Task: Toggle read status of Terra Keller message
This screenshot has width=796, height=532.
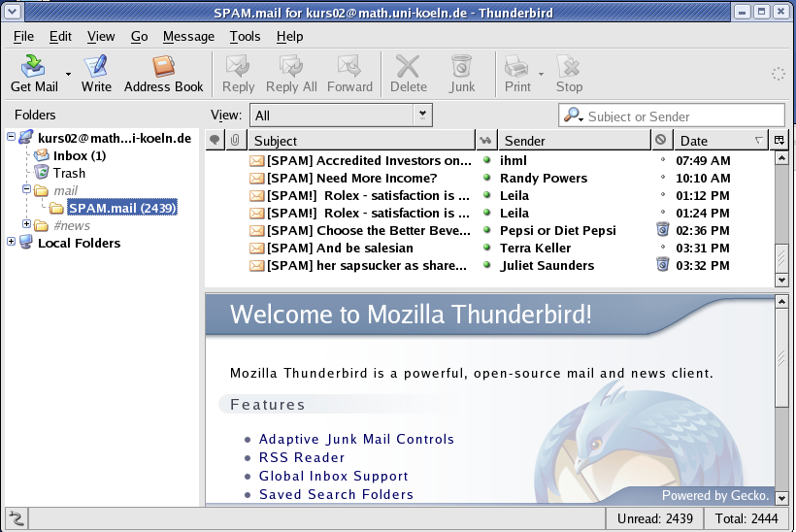Action: pos(486,248)
